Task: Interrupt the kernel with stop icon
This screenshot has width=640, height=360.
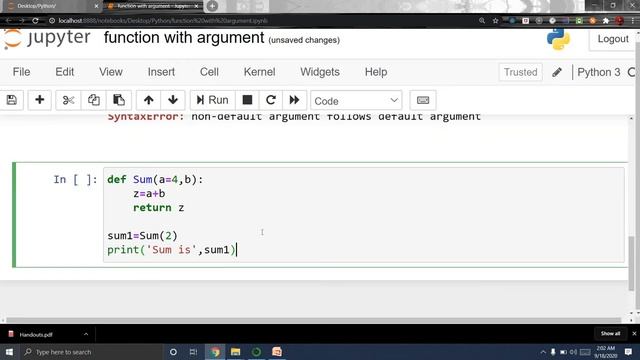Action: [247, 100]
